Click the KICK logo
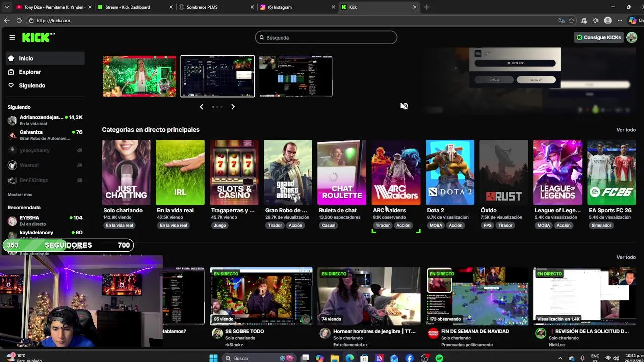 pyautogui.click(x=38, y=37)
